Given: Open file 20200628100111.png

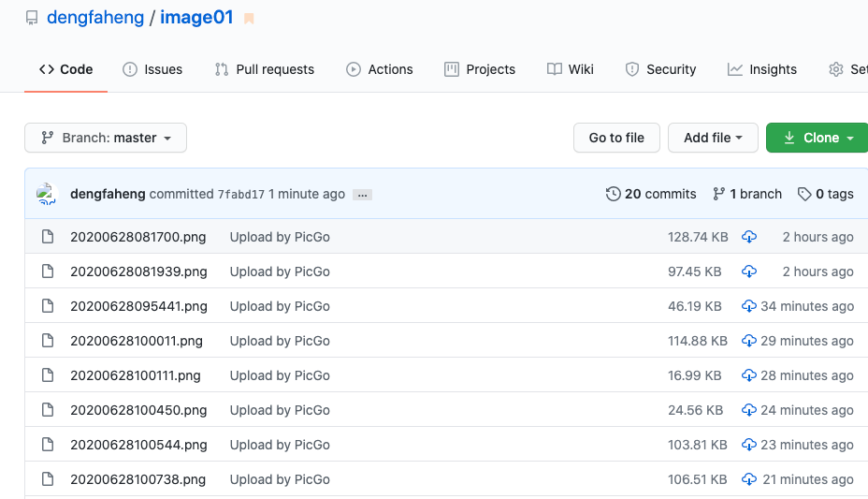Looking at the screenshot, I should tap(136, 375).
